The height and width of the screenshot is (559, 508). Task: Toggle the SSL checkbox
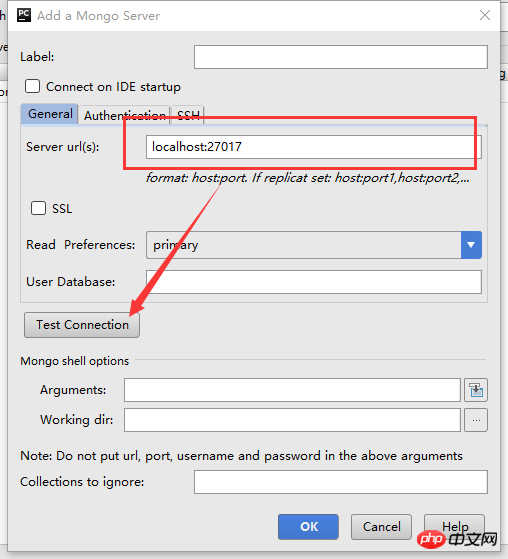[x=39, y=208]
